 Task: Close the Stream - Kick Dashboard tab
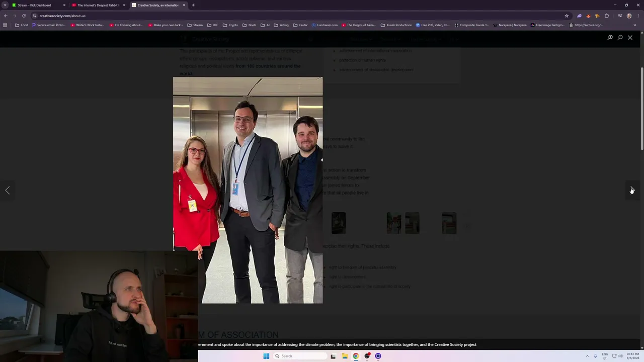click(x=64, y=5)
